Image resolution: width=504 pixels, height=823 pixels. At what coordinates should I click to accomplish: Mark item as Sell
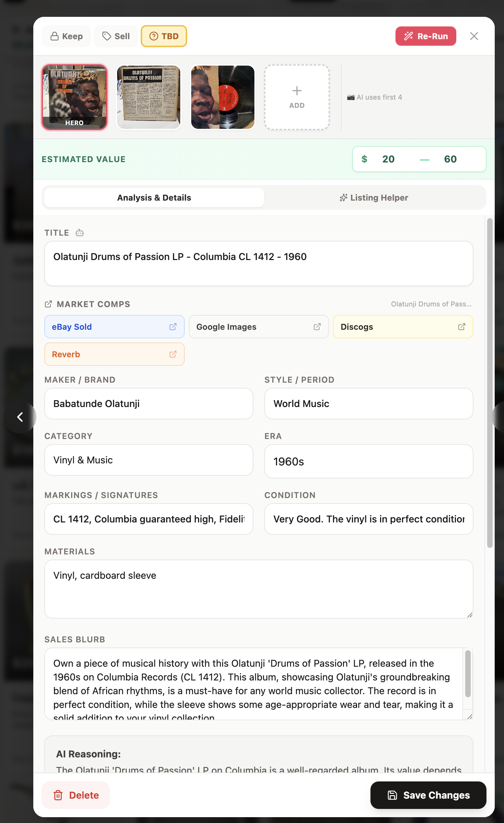(x=116, y=36)
